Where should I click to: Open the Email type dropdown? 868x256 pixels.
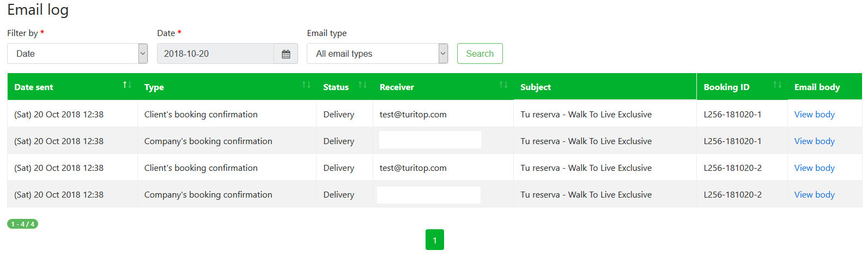377,53
